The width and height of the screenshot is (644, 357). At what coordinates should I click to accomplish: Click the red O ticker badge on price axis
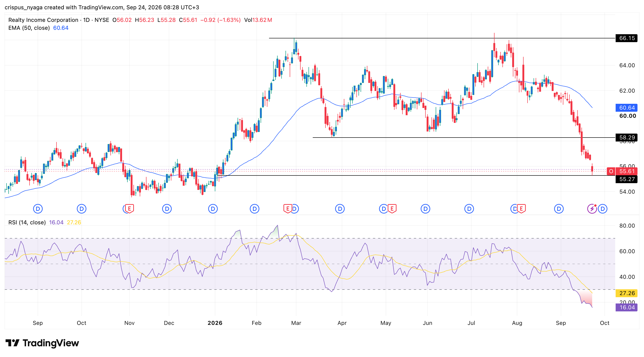click(x=611, y=171)
